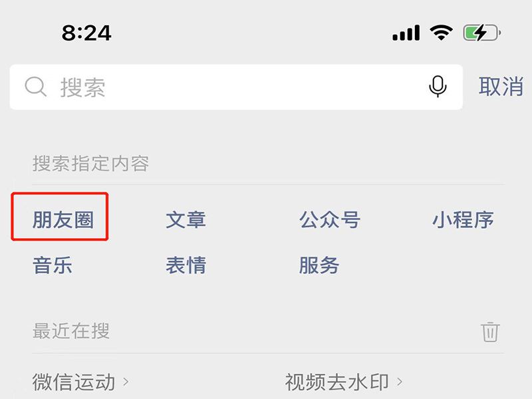Open 小程序 search category

point(463,219)
